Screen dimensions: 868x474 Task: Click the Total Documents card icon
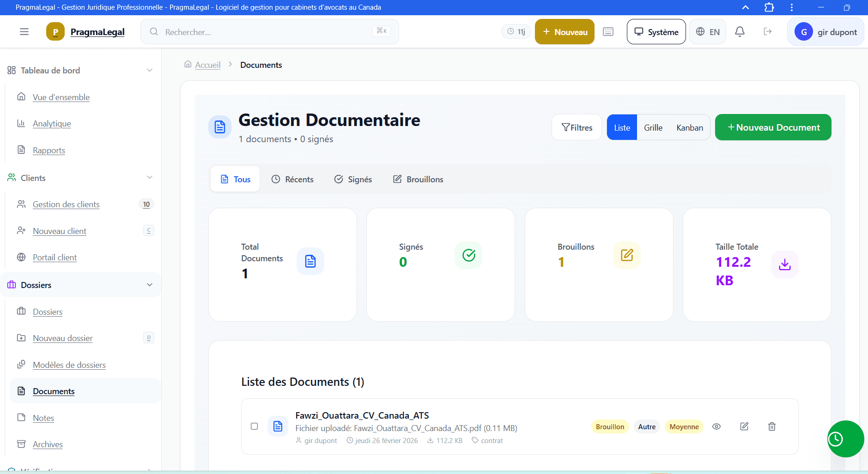click(x=310, y=261)
